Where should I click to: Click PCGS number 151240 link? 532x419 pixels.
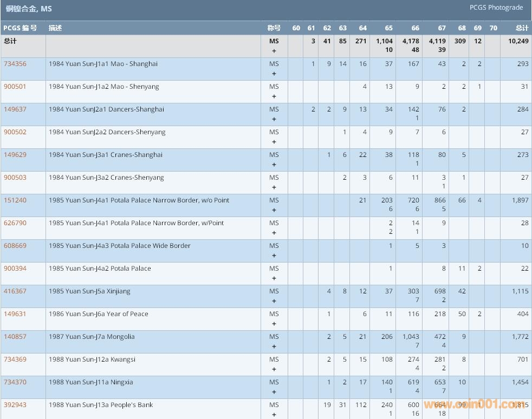click(15, 200)
